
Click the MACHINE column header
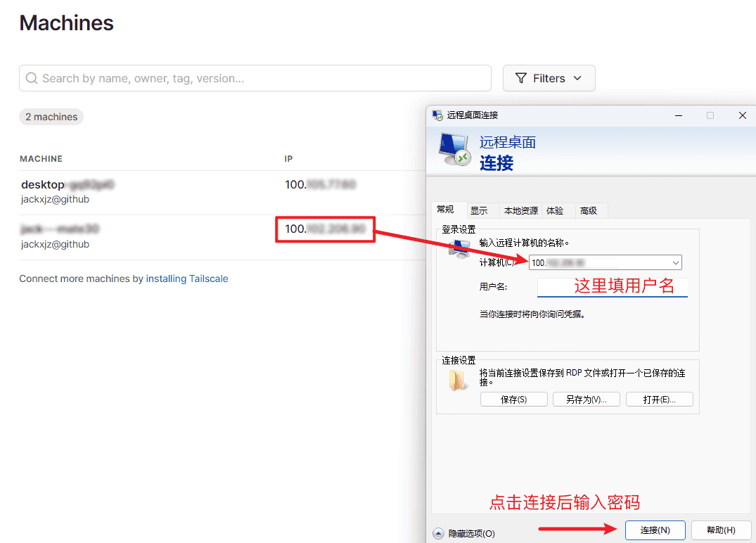[41, 159]
